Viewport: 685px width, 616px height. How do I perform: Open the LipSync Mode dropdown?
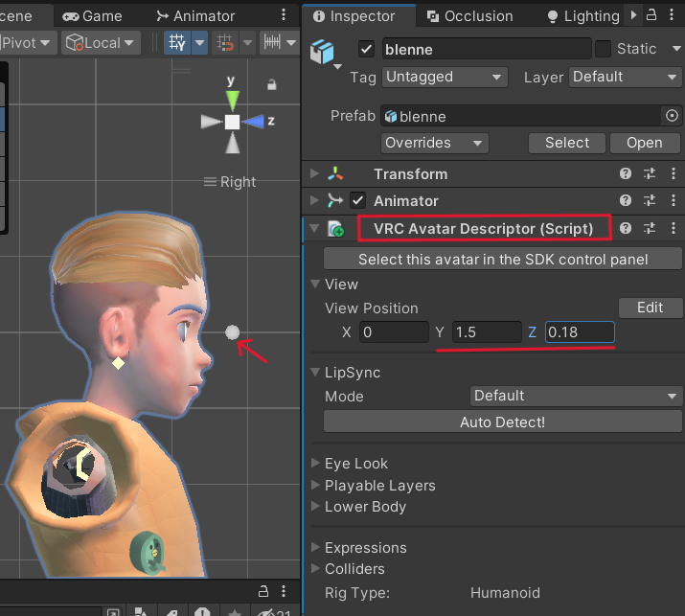(x=575, y=396)
